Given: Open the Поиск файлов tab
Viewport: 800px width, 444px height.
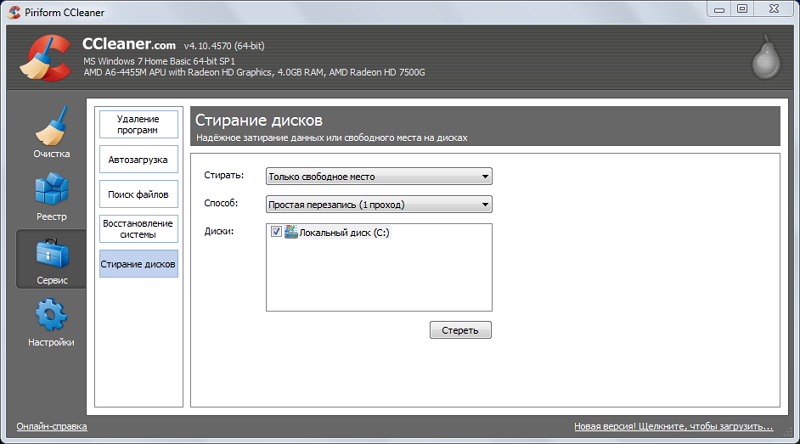Looking at the screenshot, I should point(138,193).
